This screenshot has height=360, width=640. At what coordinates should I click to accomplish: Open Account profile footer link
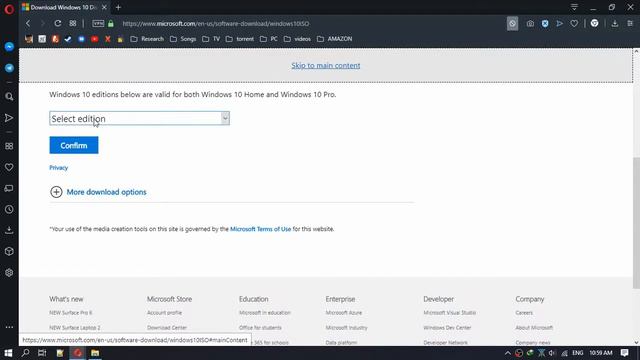coord(164,313)
